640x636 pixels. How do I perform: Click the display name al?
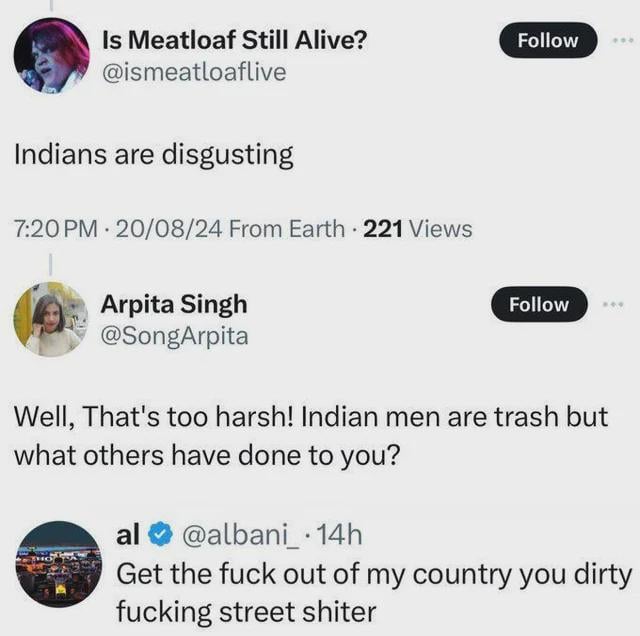point(129,536)
